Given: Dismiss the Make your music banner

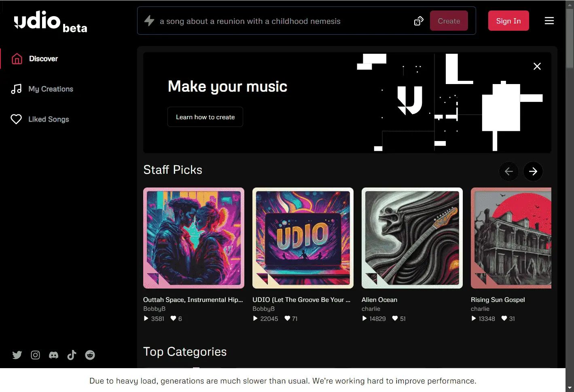Looking at the screenshot, I should [x=537, y=66].
